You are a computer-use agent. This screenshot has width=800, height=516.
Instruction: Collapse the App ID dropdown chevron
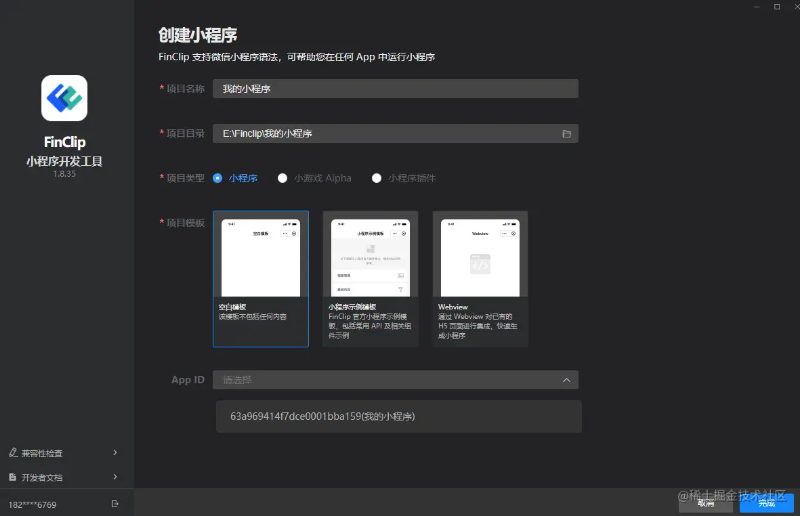(x=566, y=380)
